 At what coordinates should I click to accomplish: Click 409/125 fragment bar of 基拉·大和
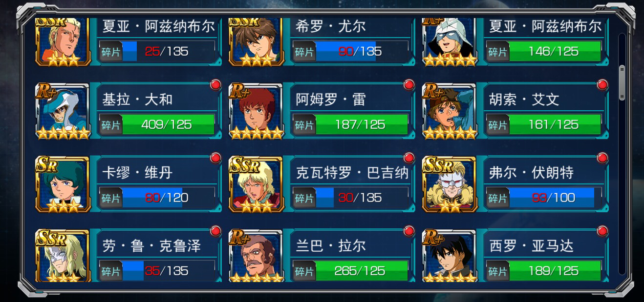click(x=157, y=124)
